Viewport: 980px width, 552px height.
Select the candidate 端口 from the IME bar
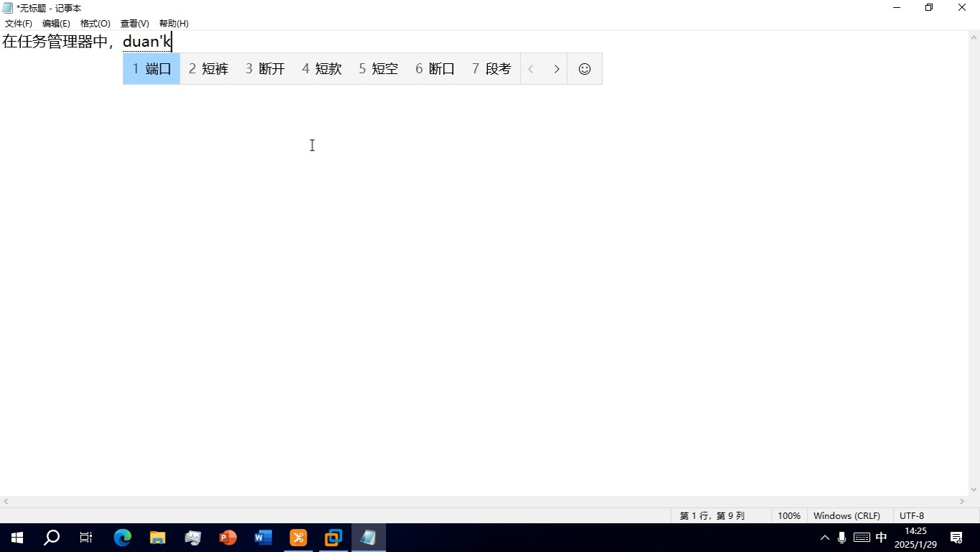(151, 68)
